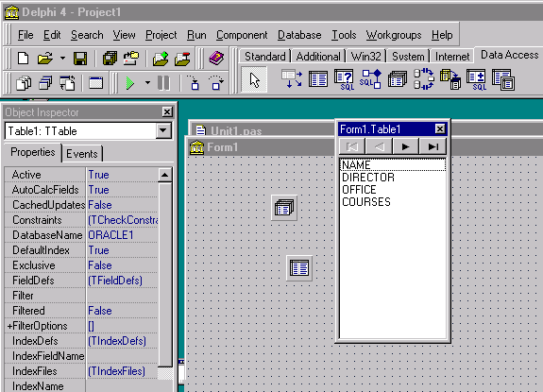Open the dropdown arrow beside Open icon
543x392 pixels.
pyautogui.click(x=62, y=59)
